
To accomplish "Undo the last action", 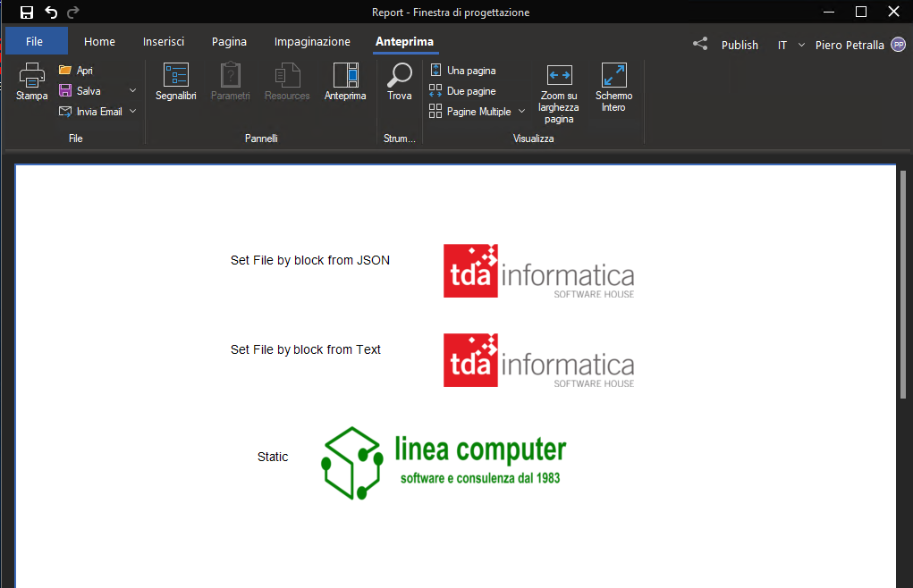I will tap(51, 13).
